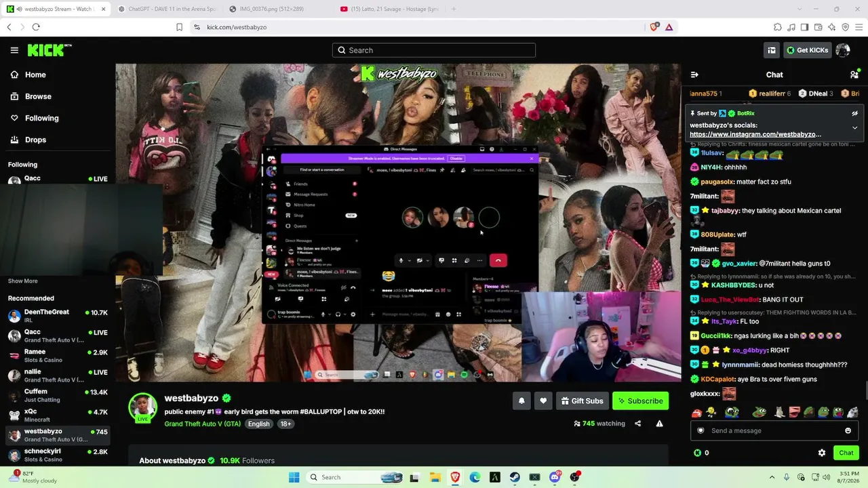Open the emote picker smiley icon
The height and width of the screenshot is (488, 868).
(x=848, y=430)
